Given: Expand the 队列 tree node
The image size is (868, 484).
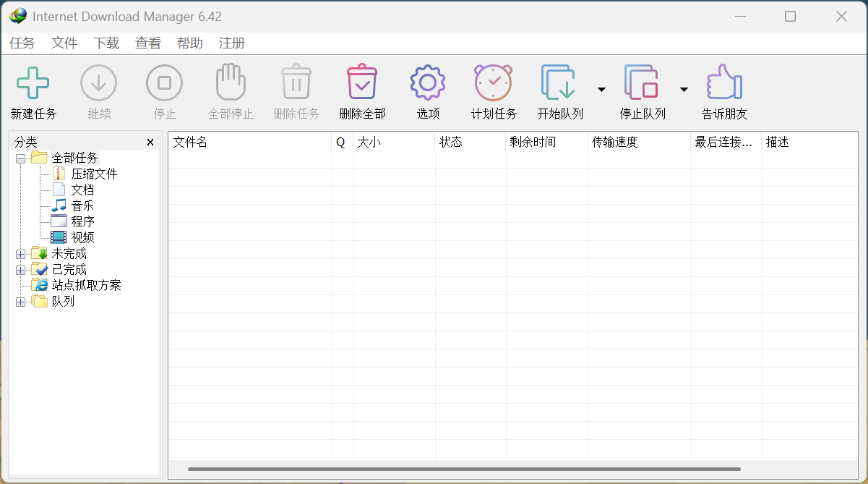Looking at the screenshot, I should tap(20, 302).
